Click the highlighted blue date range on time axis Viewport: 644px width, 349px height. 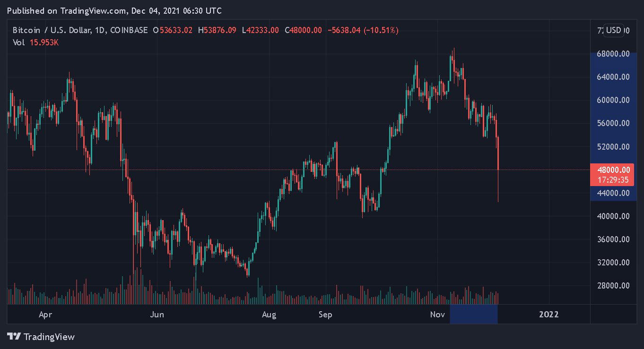click(474, 315)
